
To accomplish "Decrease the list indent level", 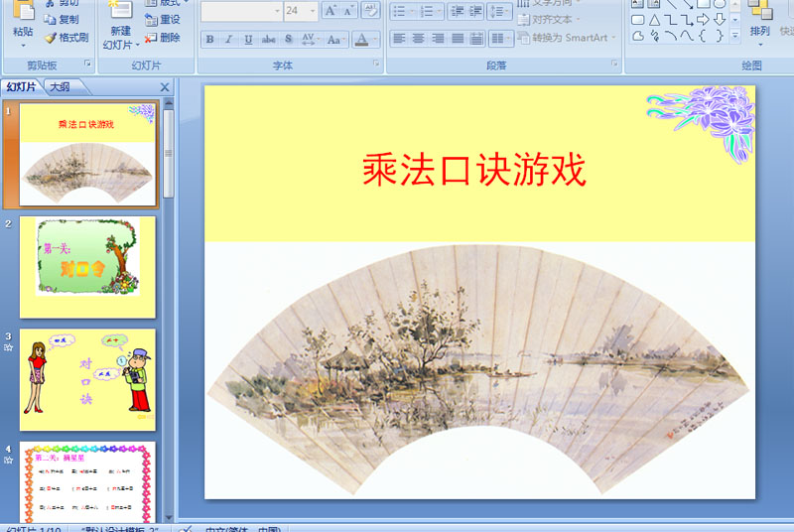I will [x=458, y=11].
